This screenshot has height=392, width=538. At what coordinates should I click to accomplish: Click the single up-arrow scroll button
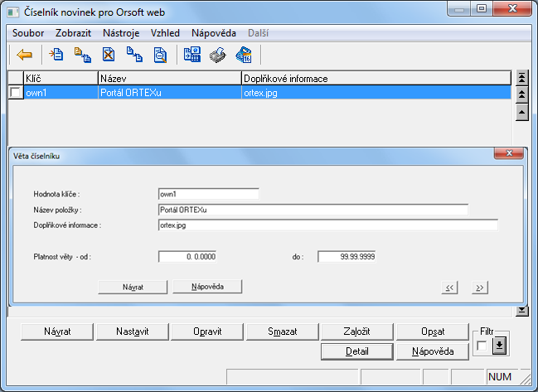pyautogui.click(x=522, y=110)
